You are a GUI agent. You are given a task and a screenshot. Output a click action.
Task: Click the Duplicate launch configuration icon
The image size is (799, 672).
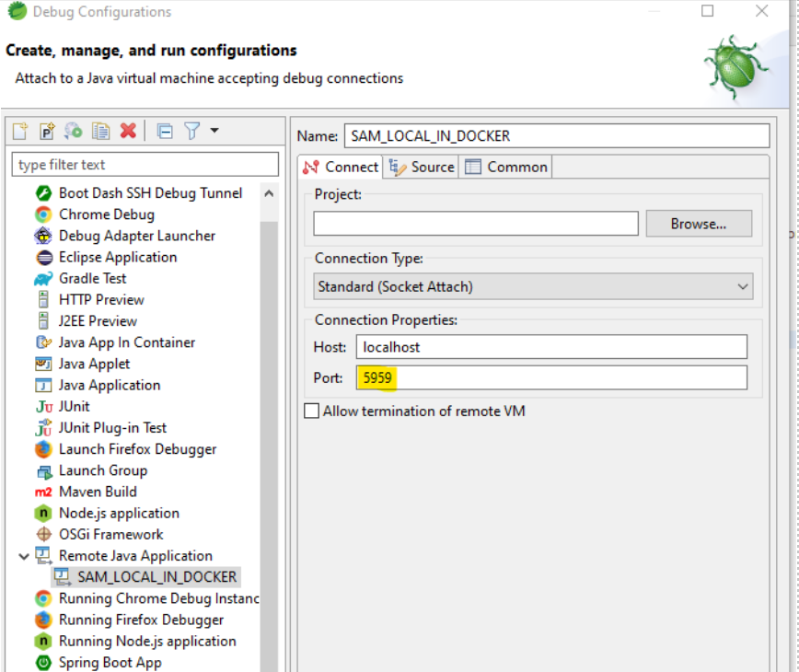(101, 131)
